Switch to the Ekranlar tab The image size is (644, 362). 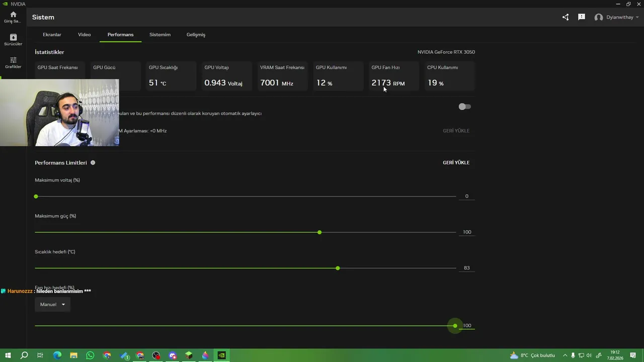pyautogui.click(x=52, y=35)
